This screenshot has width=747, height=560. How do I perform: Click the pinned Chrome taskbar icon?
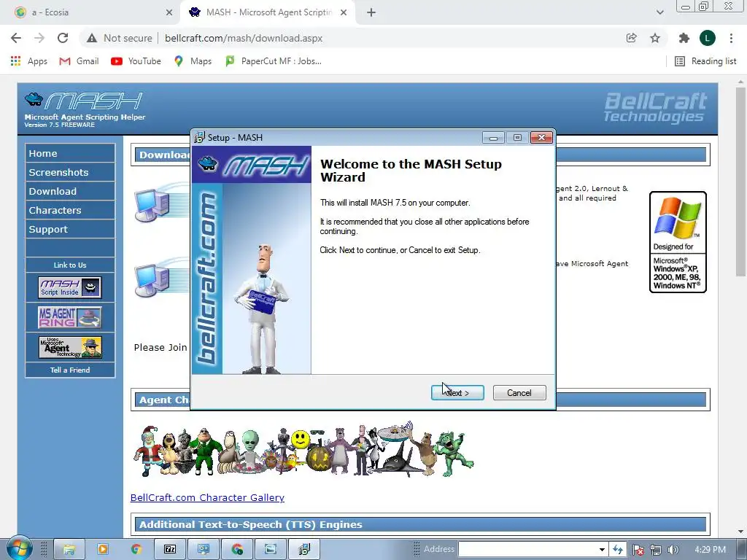coord(136,549)
